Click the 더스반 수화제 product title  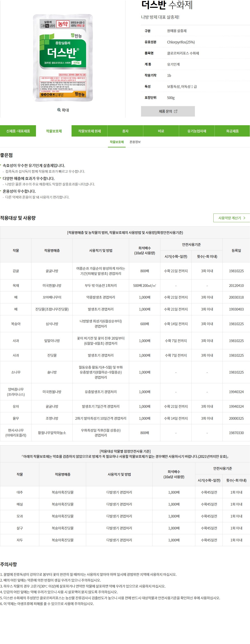coord(167,5)
